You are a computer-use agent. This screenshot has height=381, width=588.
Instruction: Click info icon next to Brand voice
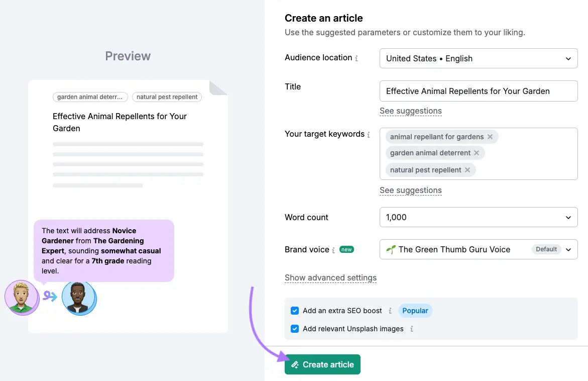(333, 250)
